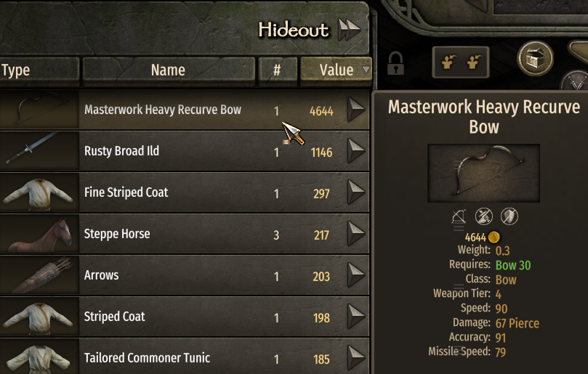Click the transfer arrow beside Arrows
The height and width of the screenshot is (374, 588).
(x=356, y=275)
